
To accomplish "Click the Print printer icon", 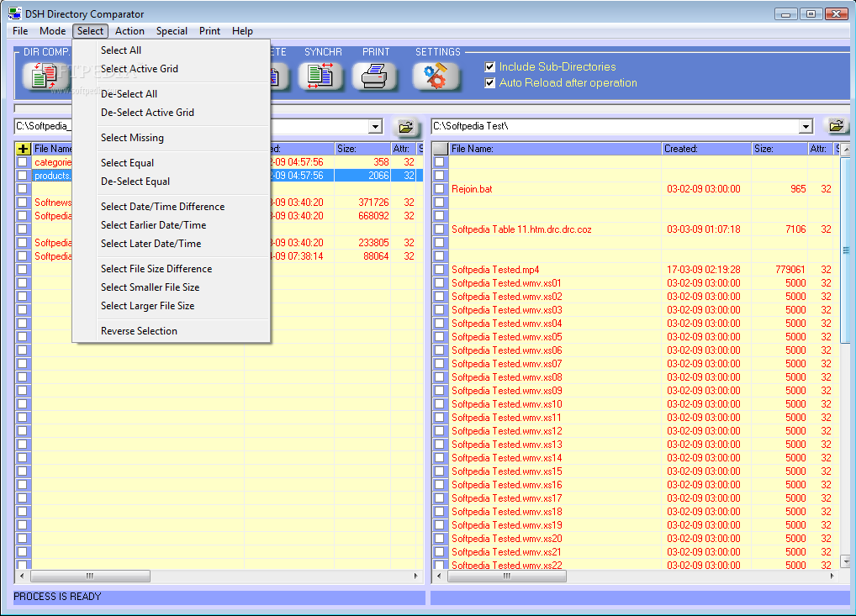I will click(374, 76).
